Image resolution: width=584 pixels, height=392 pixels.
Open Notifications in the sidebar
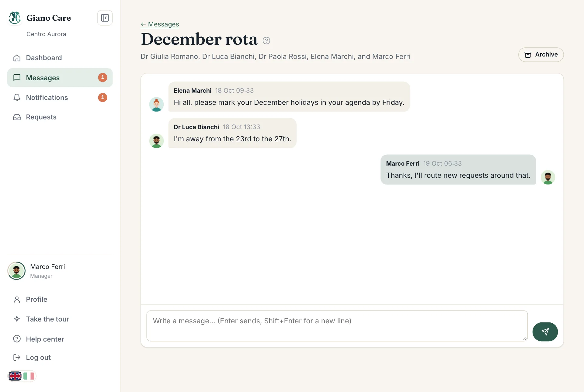(x=60, y=98)
